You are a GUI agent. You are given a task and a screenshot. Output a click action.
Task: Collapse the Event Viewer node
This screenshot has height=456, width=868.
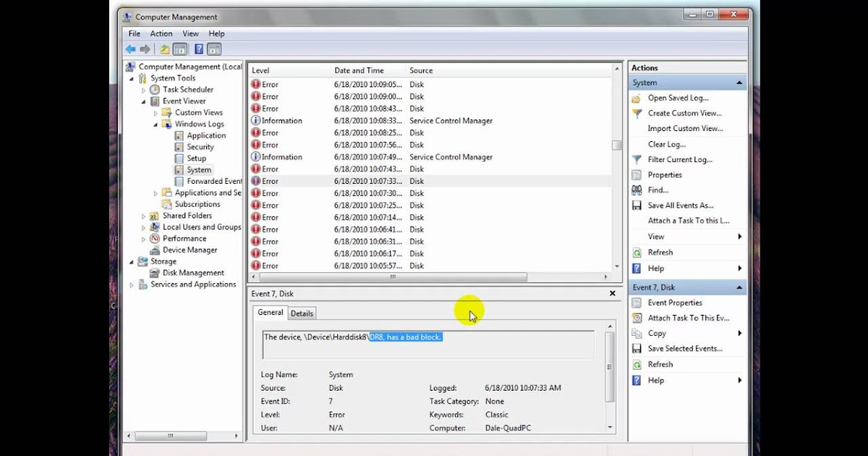click(143, 101)
